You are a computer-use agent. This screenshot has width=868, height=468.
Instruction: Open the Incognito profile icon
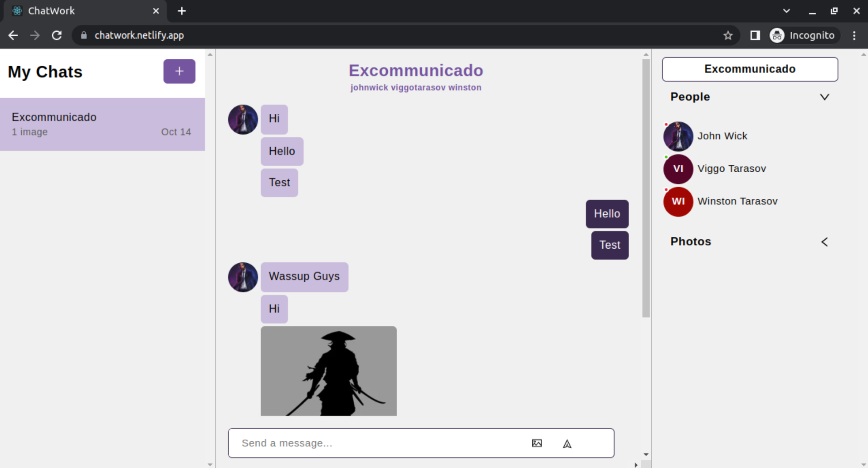(776, 35)
